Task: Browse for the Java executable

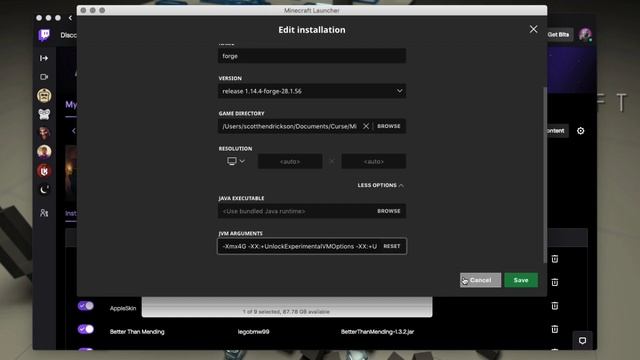Action: (389, 211)
